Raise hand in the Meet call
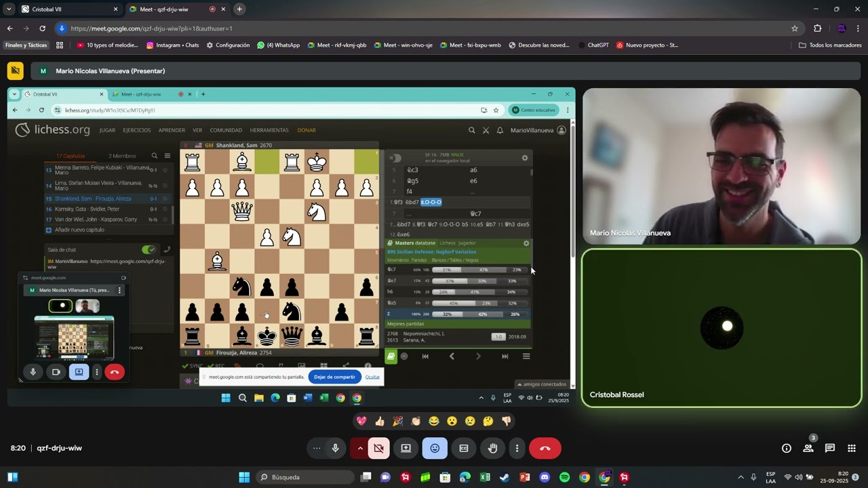The width and height of the screenshot is (868, 488). pos(493,448)
